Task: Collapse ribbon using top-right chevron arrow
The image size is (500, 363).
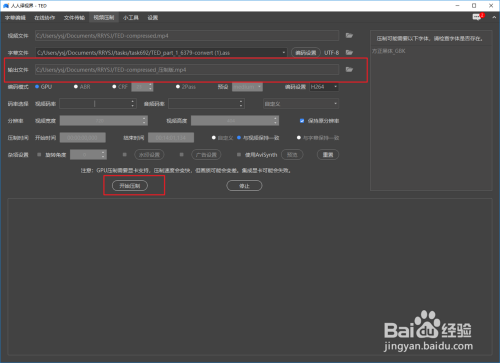Action: coord(494,17)
